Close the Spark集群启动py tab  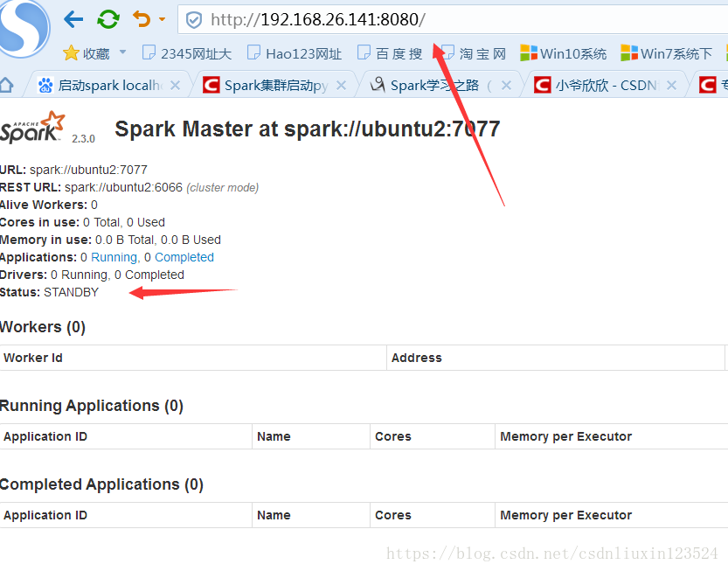click(x=341, y=85)
